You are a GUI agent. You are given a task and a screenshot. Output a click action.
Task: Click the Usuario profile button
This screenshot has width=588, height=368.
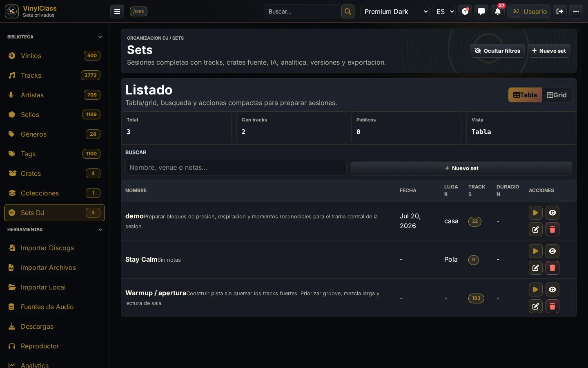click(529, 11)
